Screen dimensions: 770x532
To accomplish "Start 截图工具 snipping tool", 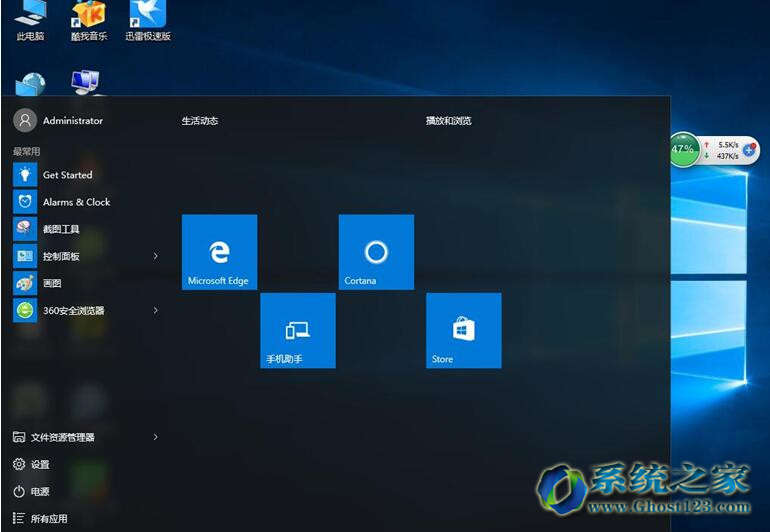I will tap(60, 229).
